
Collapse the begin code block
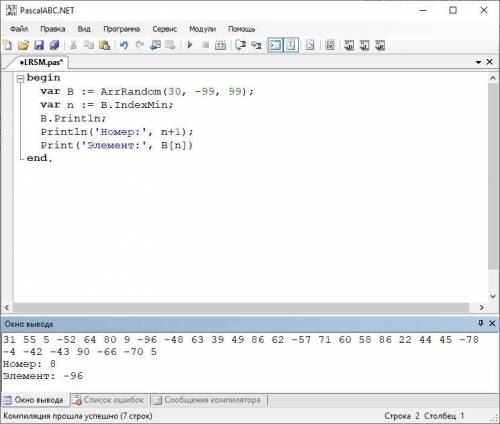(20, 78)
